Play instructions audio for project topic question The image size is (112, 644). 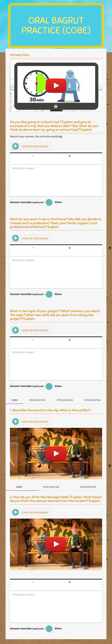(x=16, y=330)
